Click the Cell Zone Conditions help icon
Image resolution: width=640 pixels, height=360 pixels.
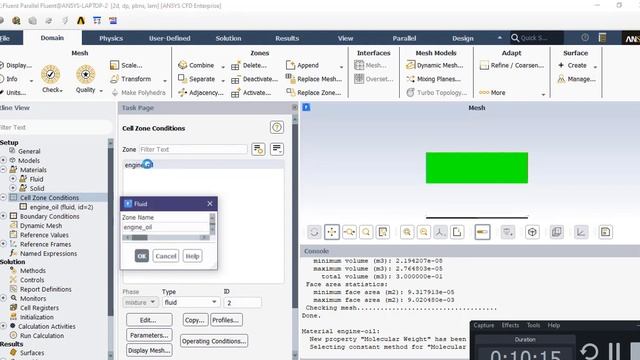click(277, 127)
